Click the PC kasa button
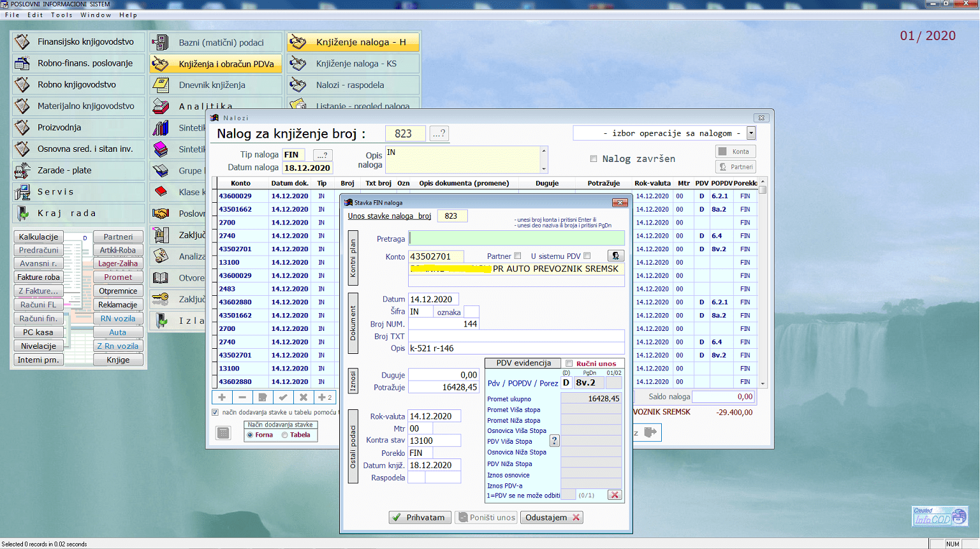The width and height of the screenshot is (980, 549). 38,332
